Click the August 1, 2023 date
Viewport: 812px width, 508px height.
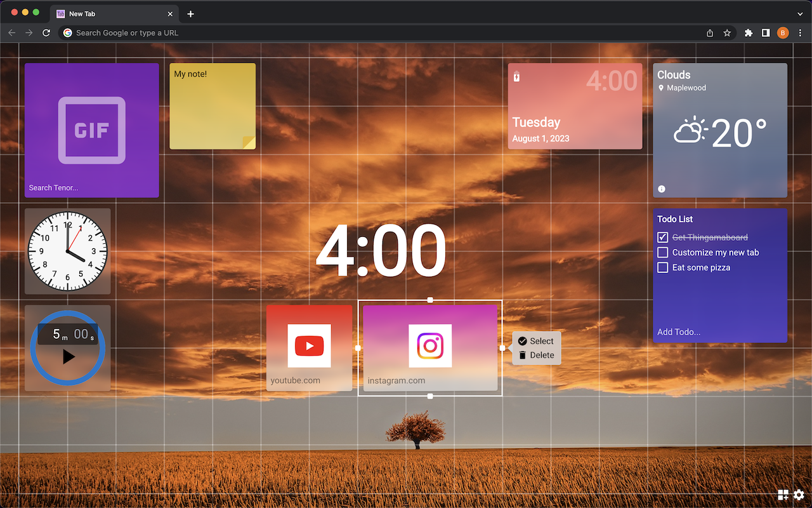540,138
